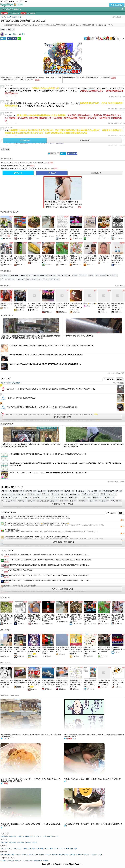Click the red UP arrow on rank 1
125x868 pixels.
pos(3,389)
